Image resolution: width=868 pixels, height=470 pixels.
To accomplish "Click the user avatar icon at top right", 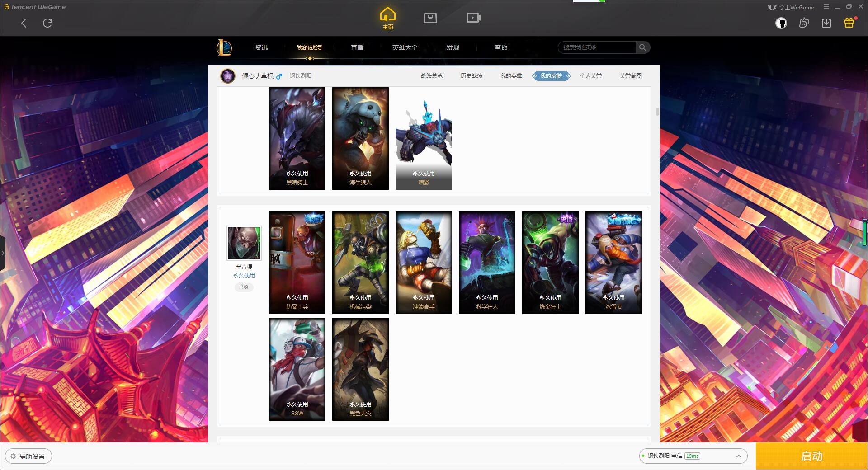I will pyautogui.click(x=781, y=23).
